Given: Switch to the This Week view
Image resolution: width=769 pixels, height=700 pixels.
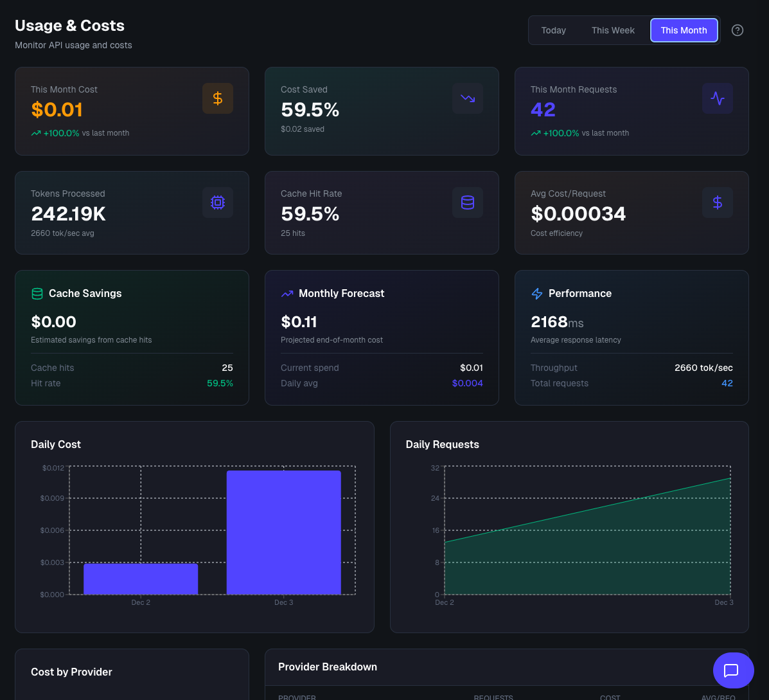Looking at the screenshot, I should [x=613, y=30].
